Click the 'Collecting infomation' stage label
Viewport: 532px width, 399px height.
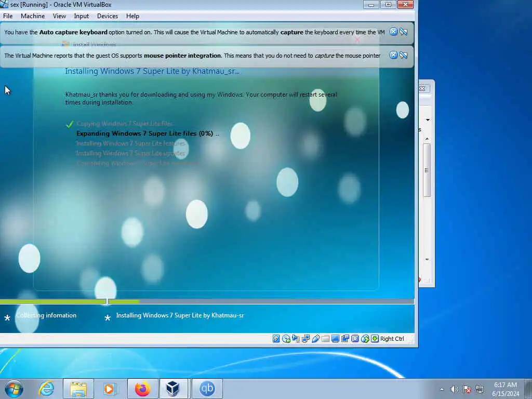pos(46,315)
